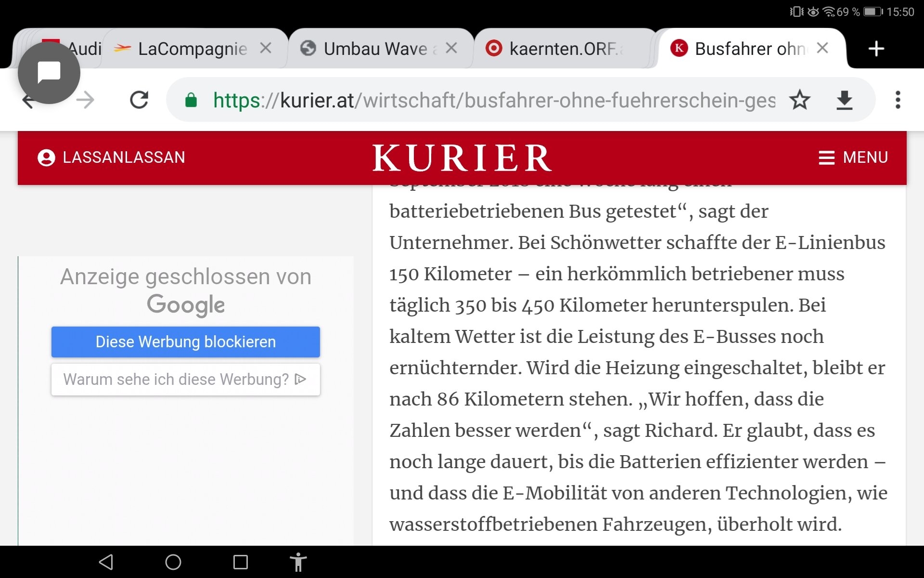
Task: Switch to the Umbau Wave tab
Action: pyautogui.click(x=375, y=49)
